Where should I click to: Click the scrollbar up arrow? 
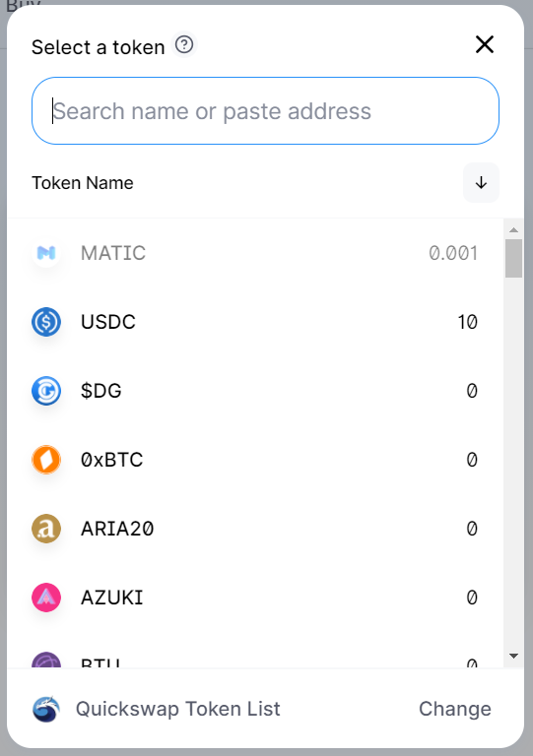[513, 230]
